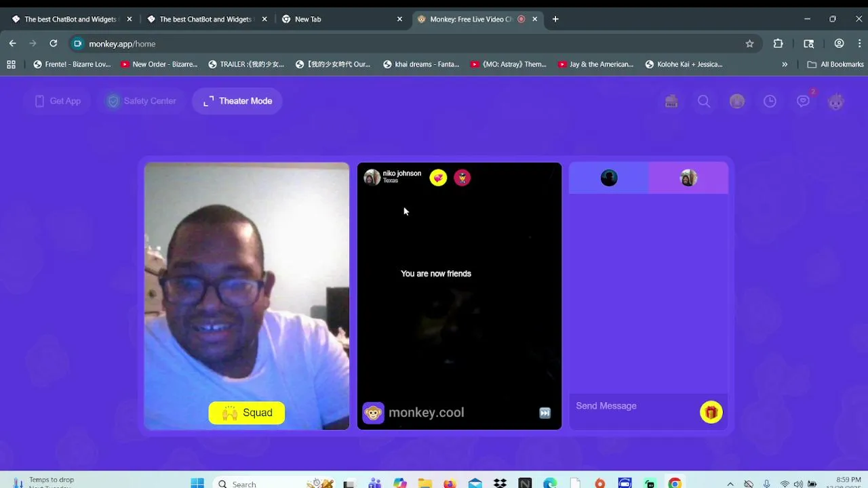Open a new browser tab

[x=555, y=19]
